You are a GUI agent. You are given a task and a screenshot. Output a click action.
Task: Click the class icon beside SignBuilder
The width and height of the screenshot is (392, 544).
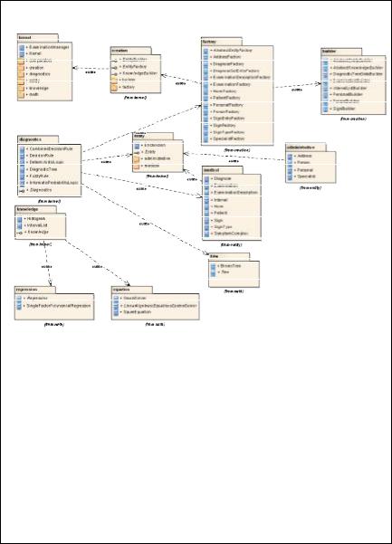325,109
